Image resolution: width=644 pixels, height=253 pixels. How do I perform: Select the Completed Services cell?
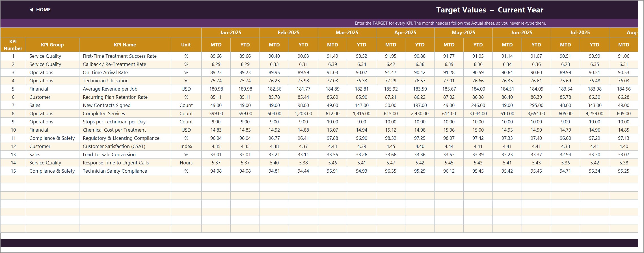coord(125,113)
